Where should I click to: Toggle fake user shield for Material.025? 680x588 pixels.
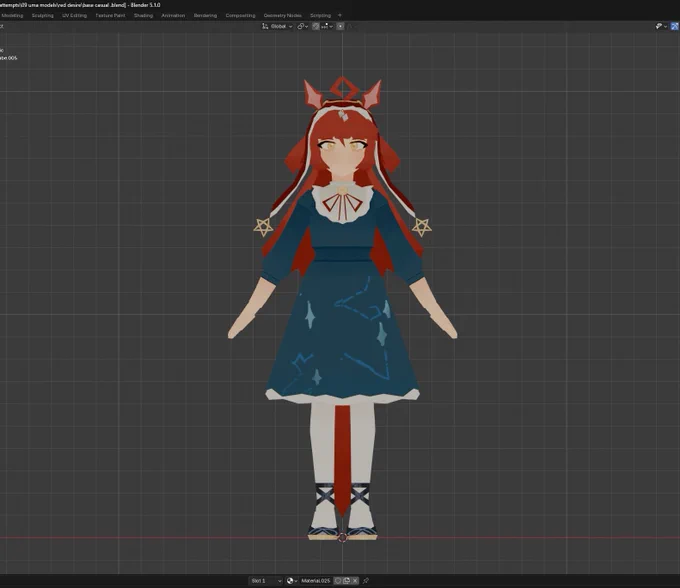(x=338, y=581)
